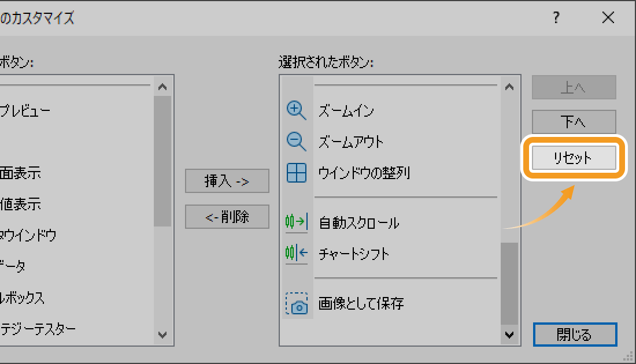Select the Zoom Out magnifier icon
Viewport: 636px width, 364px height.
coord(296,142)
